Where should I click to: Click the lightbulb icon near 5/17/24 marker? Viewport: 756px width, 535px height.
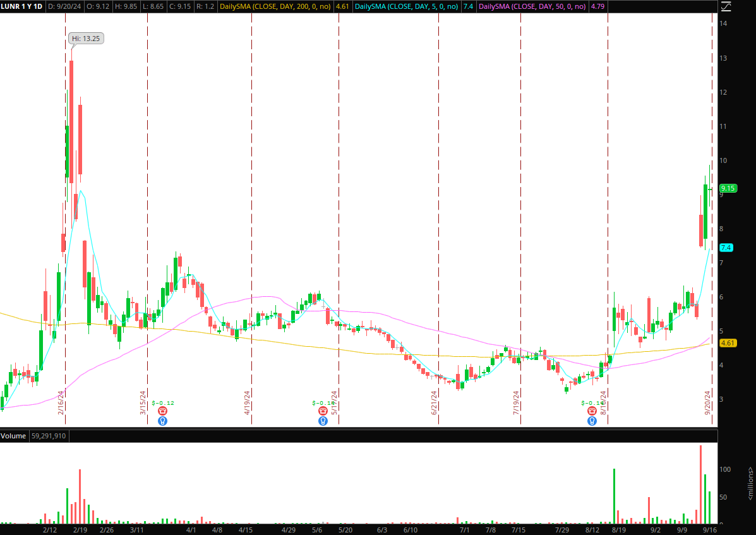tap(323, 421)
